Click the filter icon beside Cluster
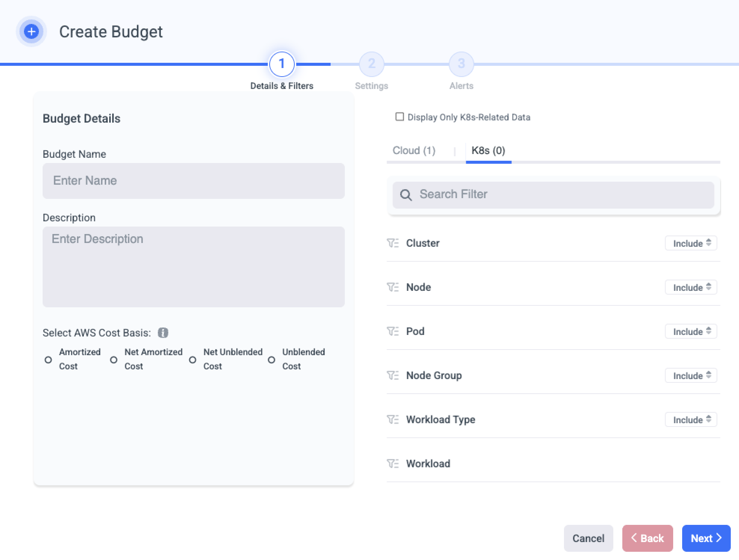 (x=393, y=243)
